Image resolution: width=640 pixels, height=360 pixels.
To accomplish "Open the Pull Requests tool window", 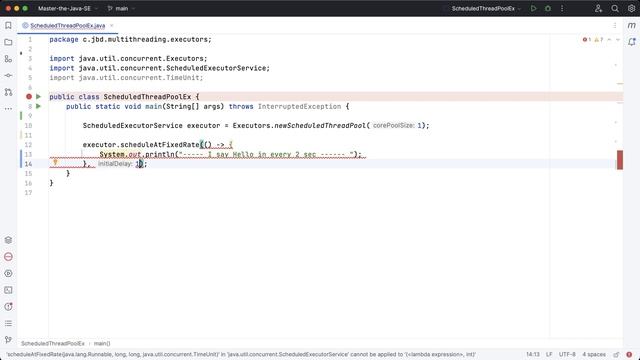I will [8, 92].
